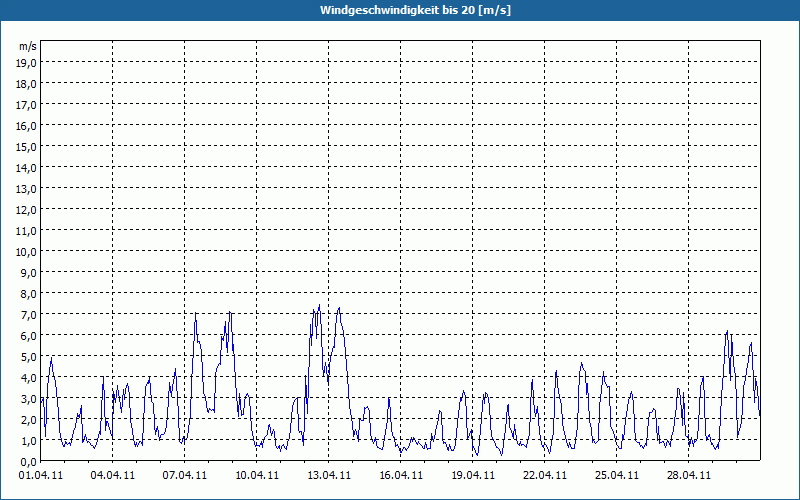Click the y-axis label 3,0
This screenshot has height=500, width=800.
tap(29, 399)
